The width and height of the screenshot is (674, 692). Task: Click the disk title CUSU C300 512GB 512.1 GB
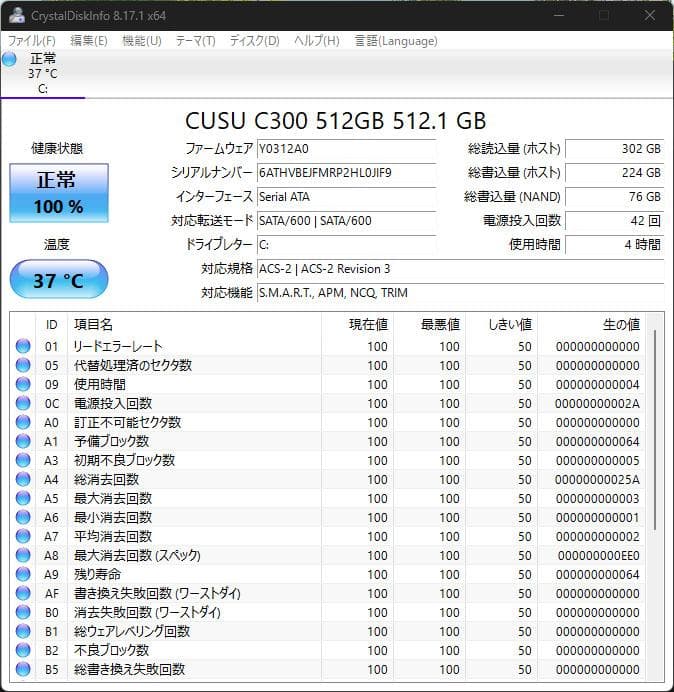click(335, 120)
